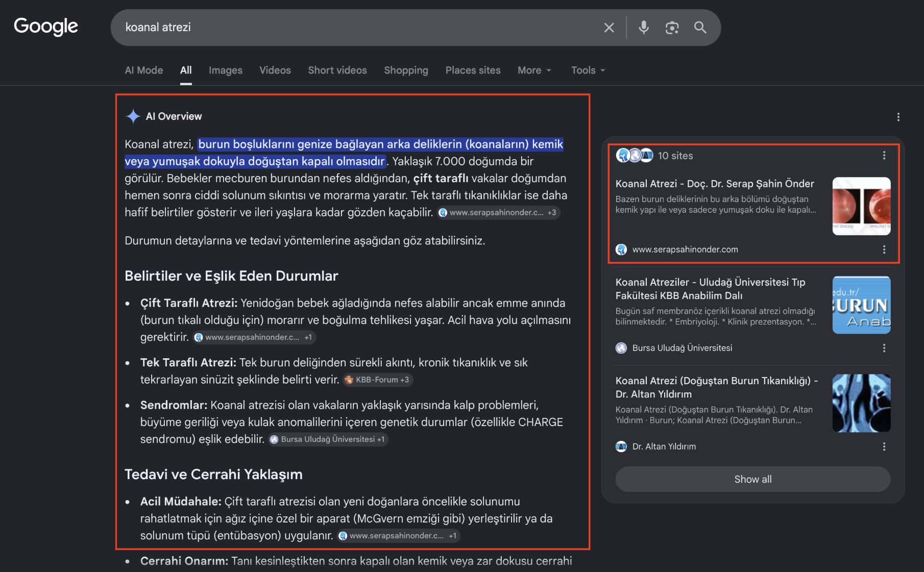Open Koanal Atreziler - Uludağ Üniversitesi link
The height and width of the screenshot is (572, 924).
(x=711, y=289)
